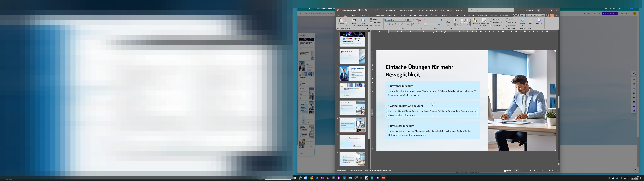Select the text box shape in shapes gallery
This screenshot has width=644, height=181.
(455, 20)
